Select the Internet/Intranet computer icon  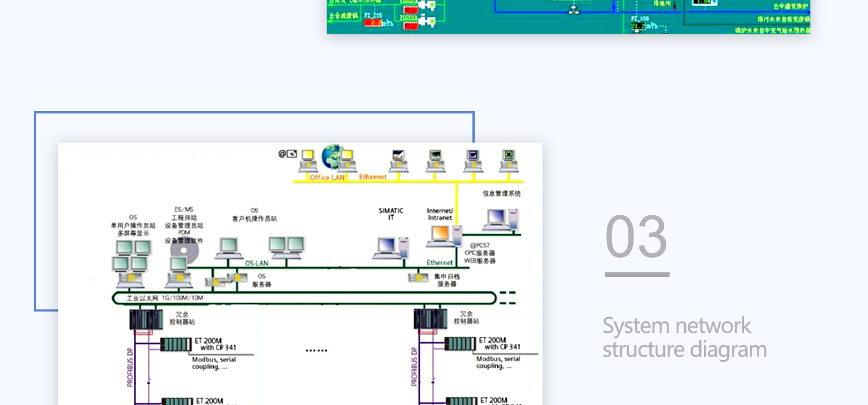(440, 236)
